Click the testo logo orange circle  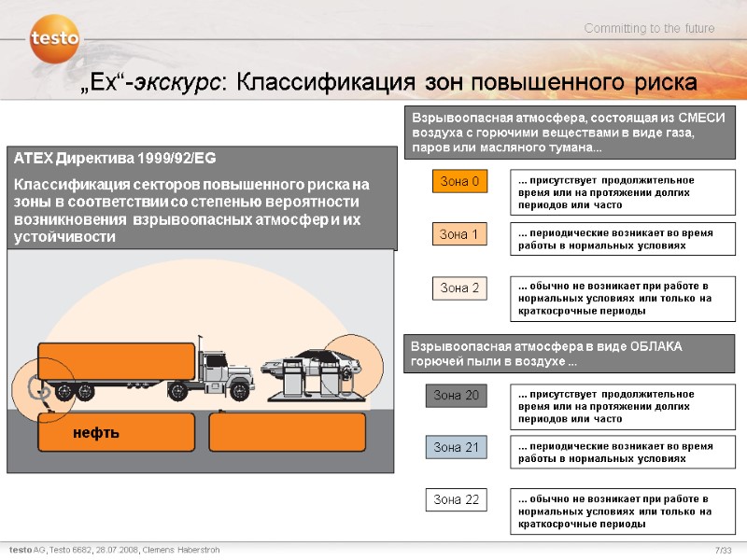[54, 38]
